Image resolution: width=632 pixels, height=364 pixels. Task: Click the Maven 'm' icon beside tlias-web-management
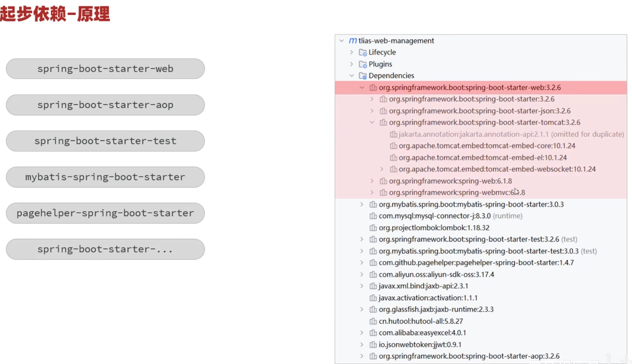point(353,41)
